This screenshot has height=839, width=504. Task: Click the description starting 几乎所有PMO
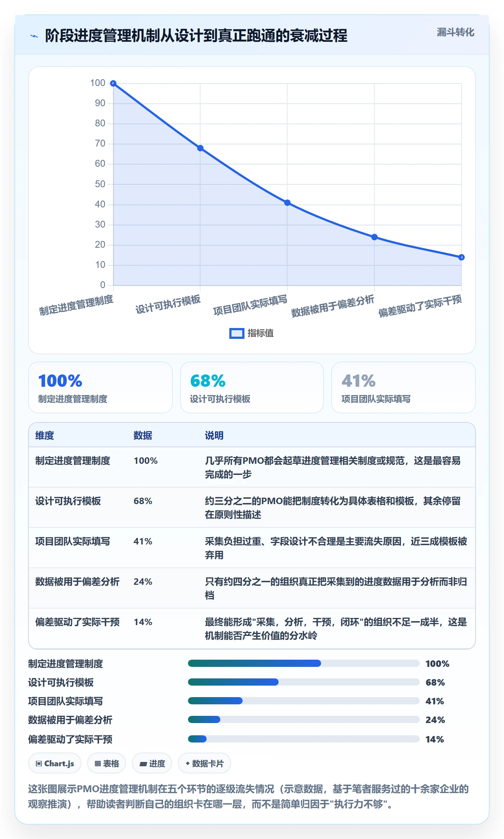[x=333, y=467]
